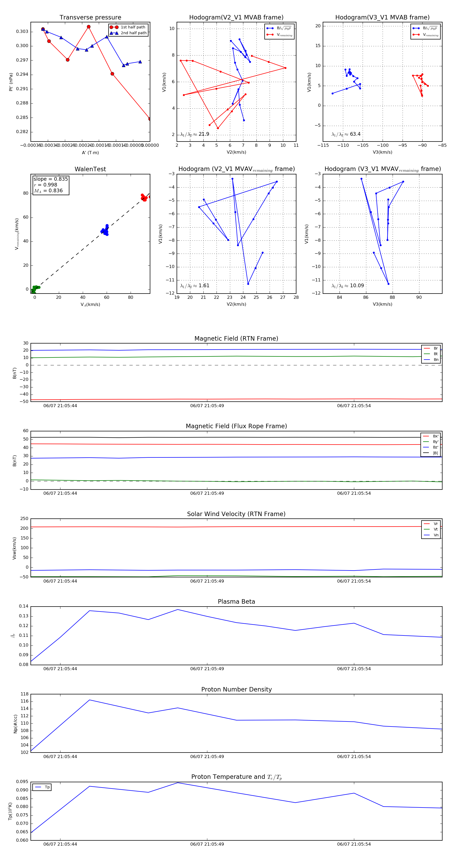473x868 pixels.
Task: Click the 'V3(km/s)' x-axis label of V3_V1 MVAB hodogram
Action: (x=382, y=152)
